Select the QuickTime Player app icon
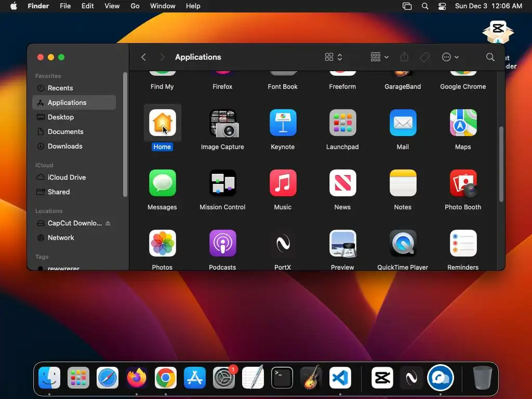Screen dimensions: 532x399 tap(403, 243)
